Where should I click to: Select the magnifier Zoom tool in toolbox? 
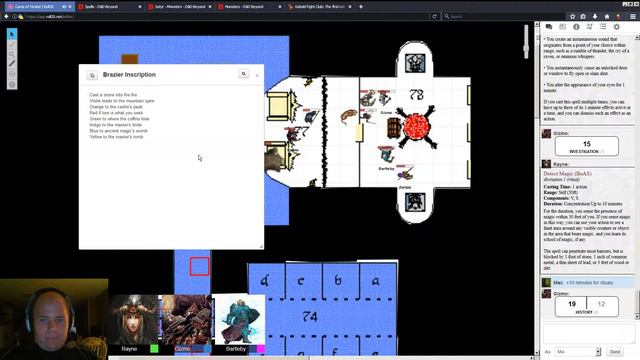(x=12, y=54)
